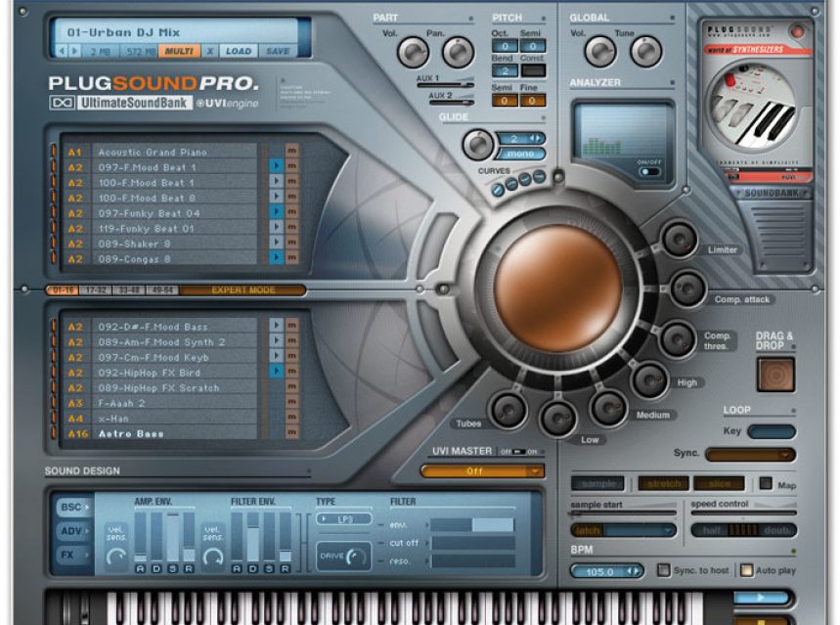Viewport: 840px width, 625px height.
Task: Click the Limiter knob
Action: 679,239
